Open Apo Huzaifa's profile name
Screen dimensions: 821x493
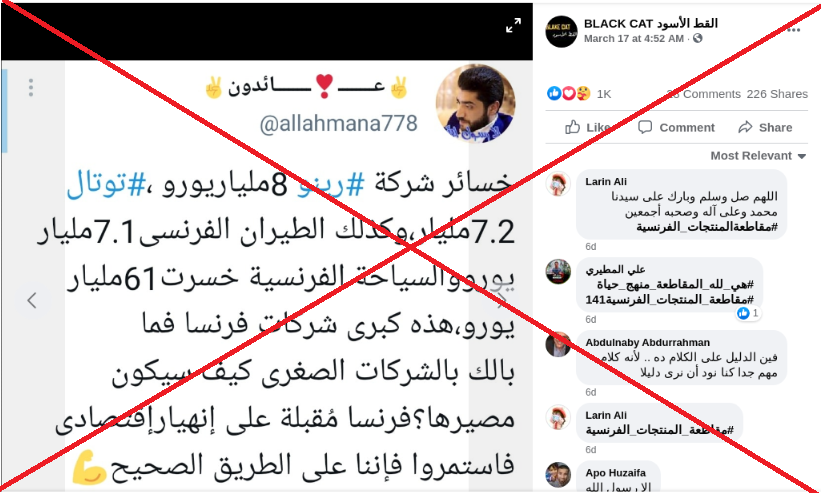click(x=615, y=473)
